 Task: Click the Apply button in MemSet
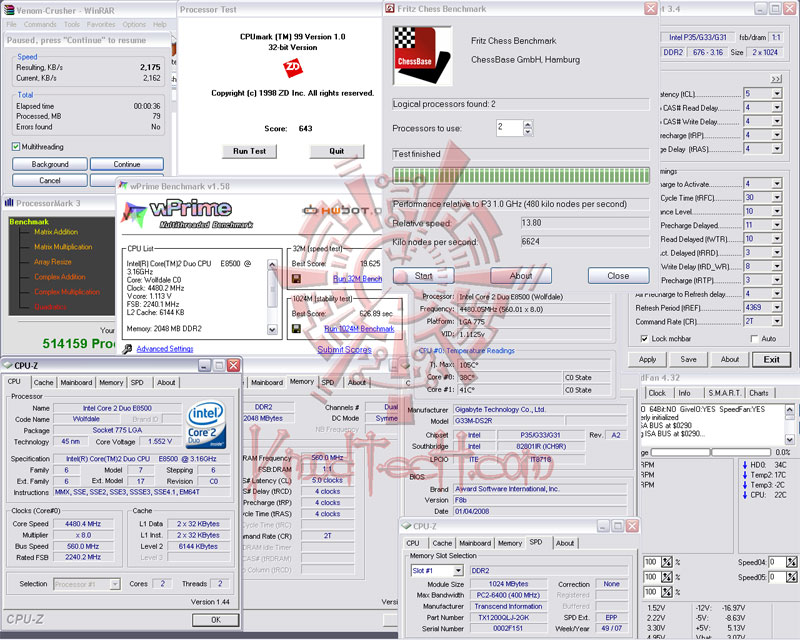647,359
